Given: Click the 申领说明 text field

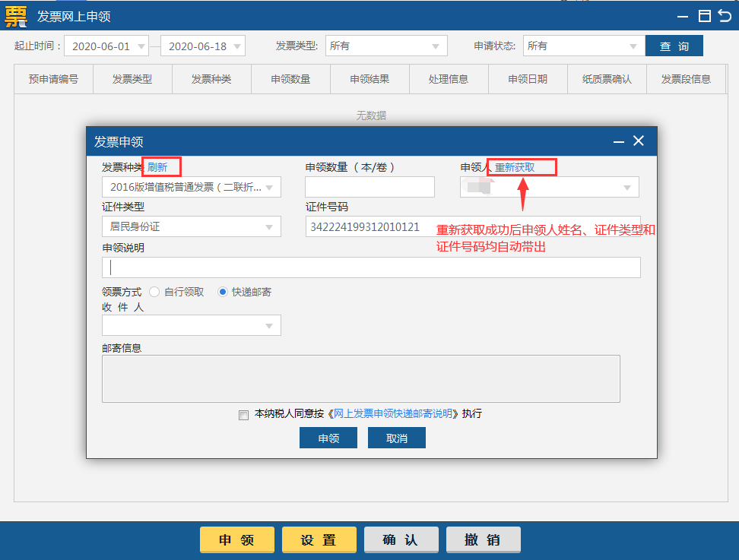Looking at the screenshot, I should (371, 267).
